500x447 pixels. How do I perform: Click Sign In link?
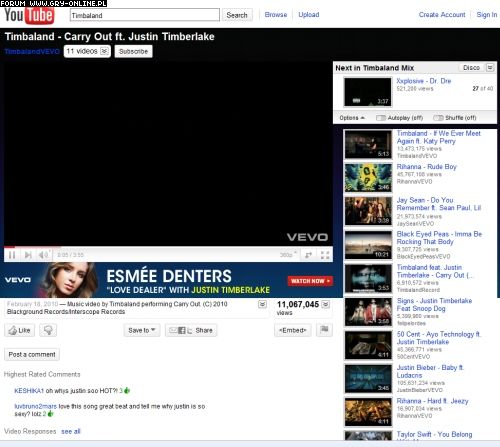point(487,15)
